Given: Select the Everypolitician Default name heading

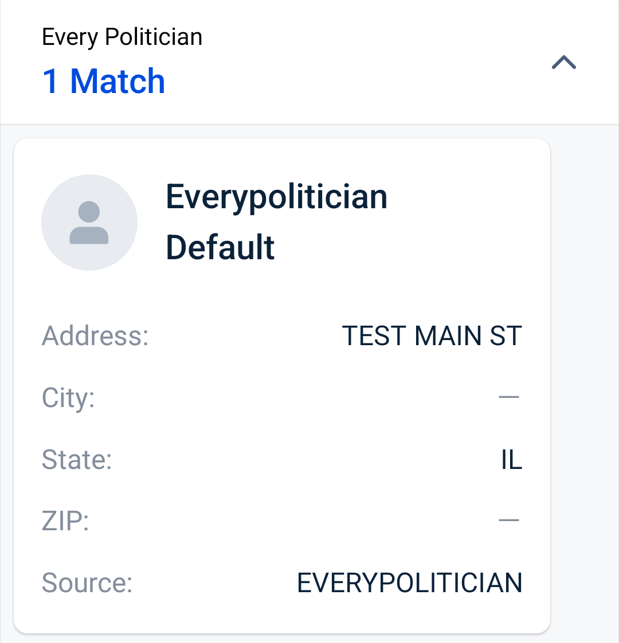Looking at the screenshot, I should [x=276, y=222].
